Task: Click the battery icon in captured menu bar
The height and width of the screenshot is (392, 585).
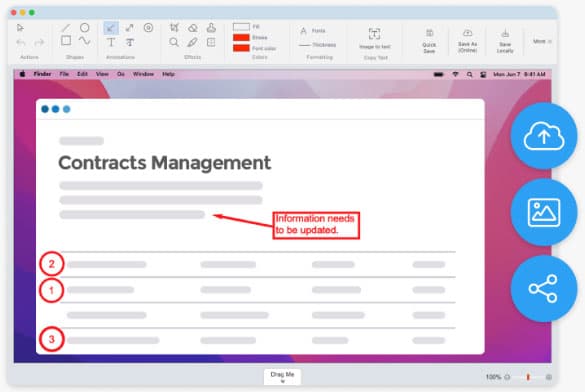Action: tap(438, 74)
